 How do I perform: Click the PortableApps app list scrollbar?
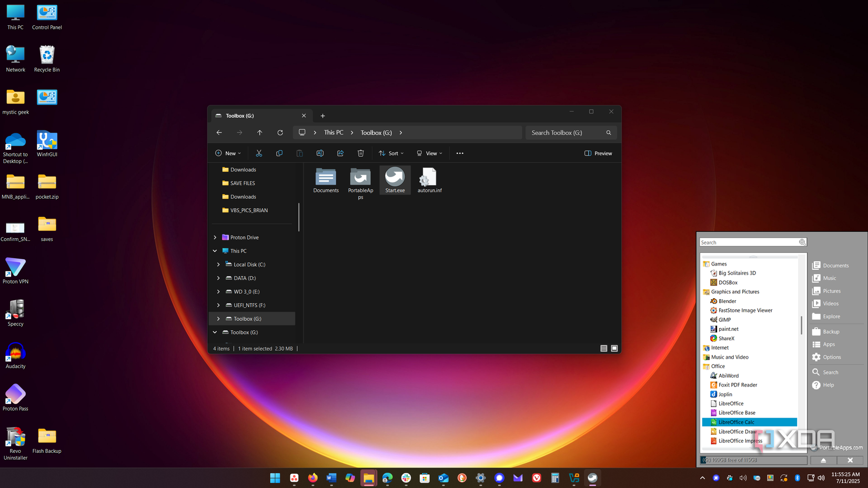pyautogui.click(x=802, y=325)
